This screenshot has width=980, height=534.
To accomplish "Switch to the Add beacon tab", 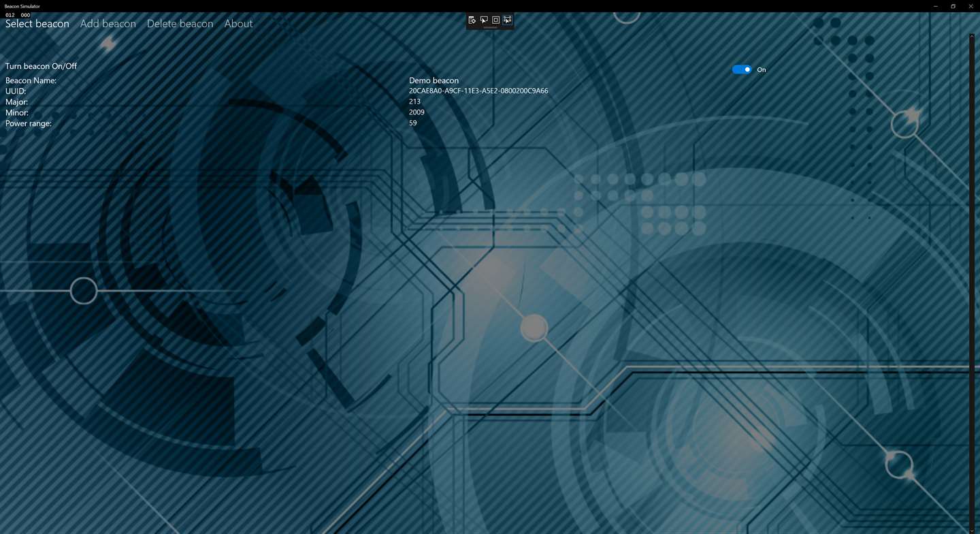I will 108,23.
